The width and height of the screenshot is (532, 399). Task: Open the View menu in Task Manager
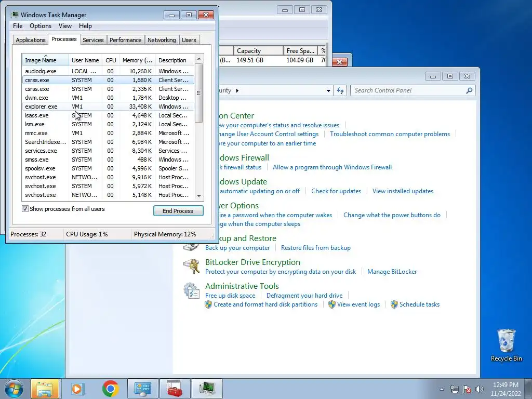click(65, 26)
